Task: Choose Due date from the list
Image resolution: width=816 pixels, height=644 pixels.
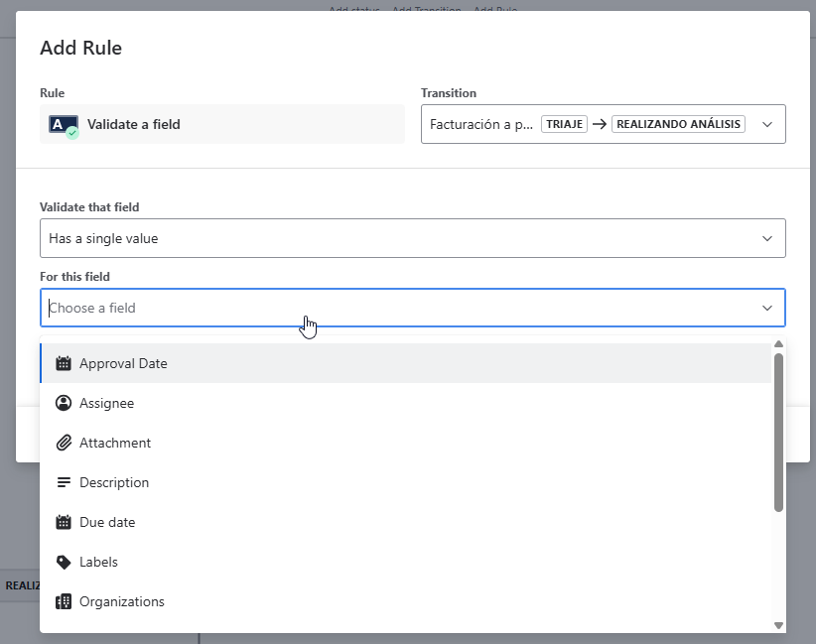Action: pos(107,522)
